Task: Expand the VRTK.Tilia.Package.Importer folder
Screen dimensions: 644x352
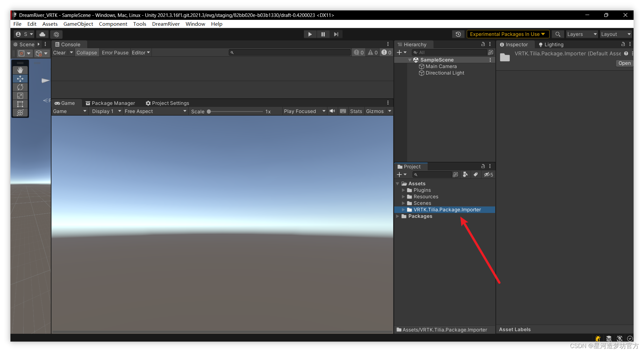Action: pos(403,210)
